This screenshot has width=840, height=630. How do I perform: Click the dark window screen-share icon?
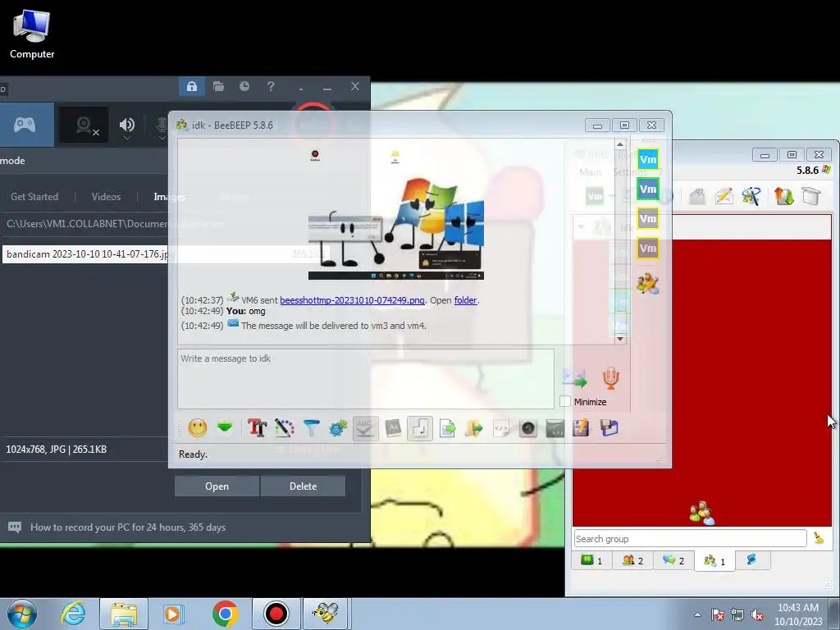coord(555,428)
